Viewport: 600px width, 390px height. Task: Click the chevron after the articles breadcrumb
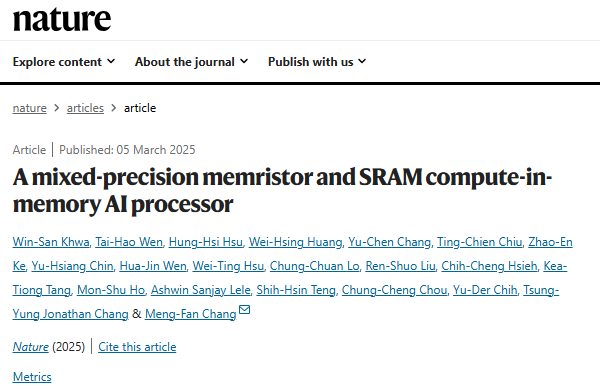[114, 108]
